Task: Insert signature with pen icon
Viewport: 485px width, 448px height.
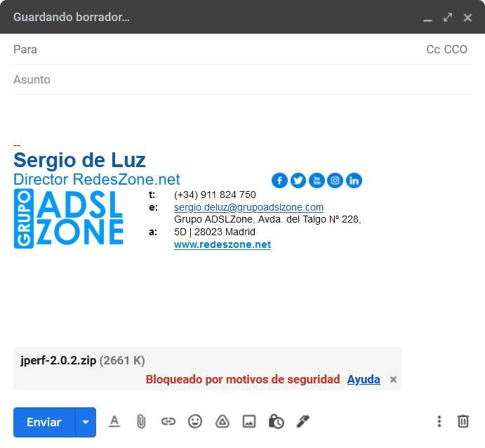Action: [x=303, y=421]
